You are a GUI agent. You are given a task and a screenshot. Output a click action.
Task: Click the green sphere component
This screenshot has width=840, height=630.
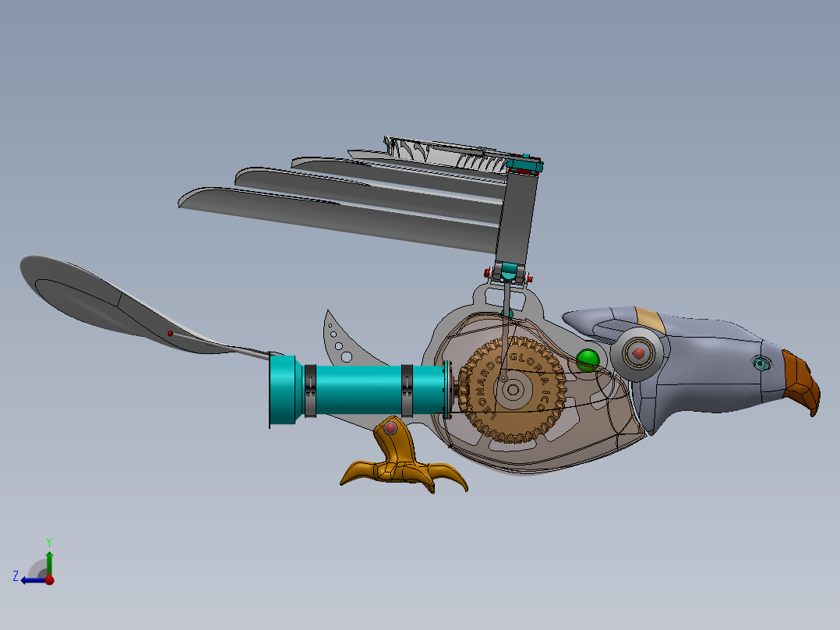587,359
